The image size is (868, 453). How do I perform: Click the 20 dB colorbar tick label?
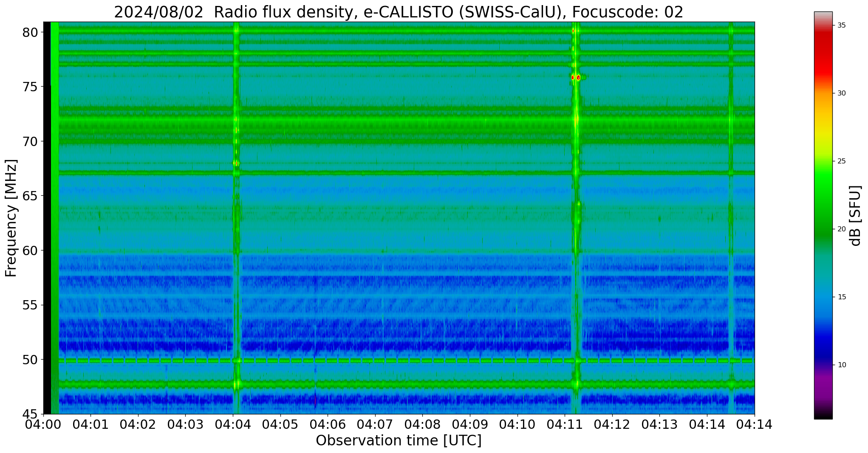842,229
